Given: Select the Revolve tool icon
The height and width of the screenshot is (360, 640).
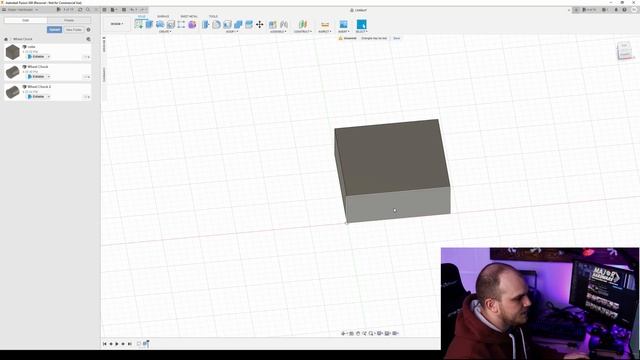Looking at the screenshot, I should click(160, 24).
